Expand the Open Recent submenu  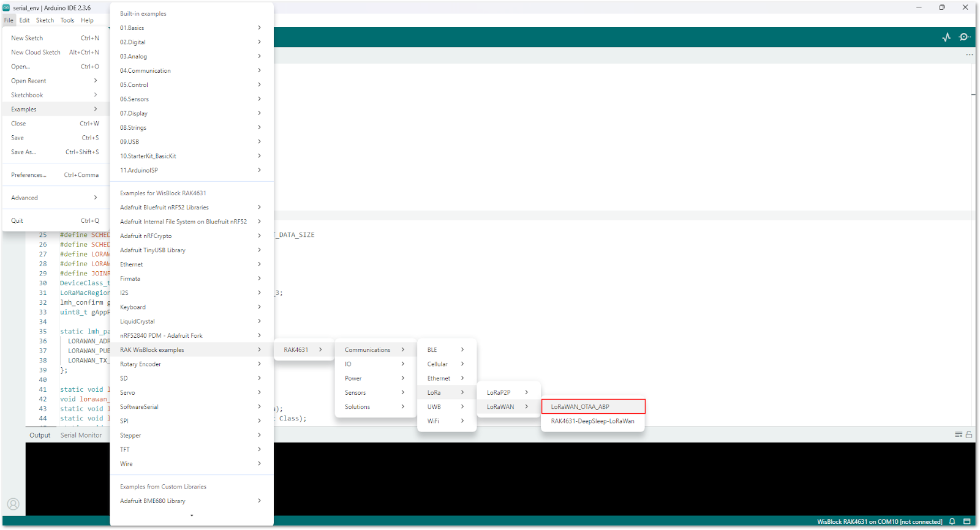coord(55,81)
